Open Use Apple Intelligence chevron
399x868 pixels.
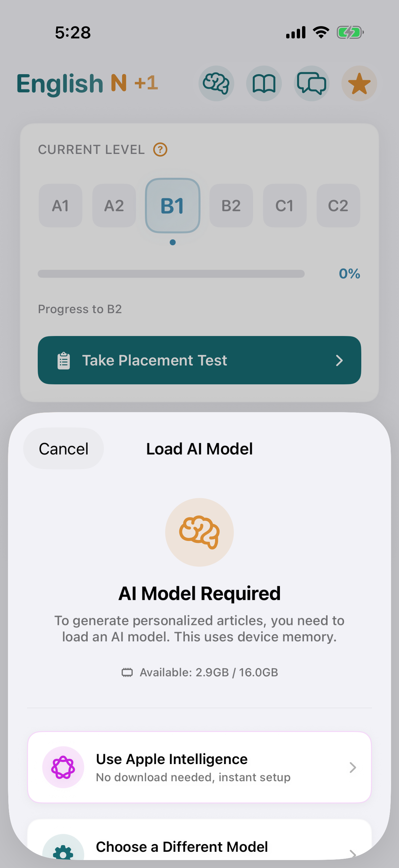(353, 767)
